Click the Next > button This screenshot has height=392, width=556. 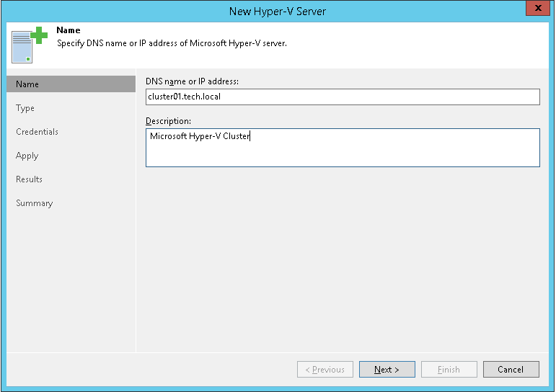pyautogui.click(x=387, y=370)
